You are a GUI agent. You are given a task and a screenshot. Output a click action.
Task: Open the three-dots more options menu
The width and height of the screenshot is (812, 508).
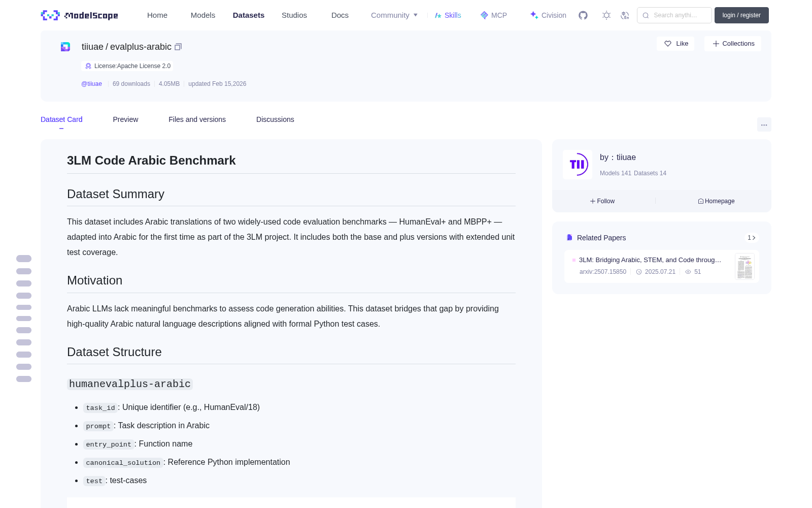[x=764, y=125]
